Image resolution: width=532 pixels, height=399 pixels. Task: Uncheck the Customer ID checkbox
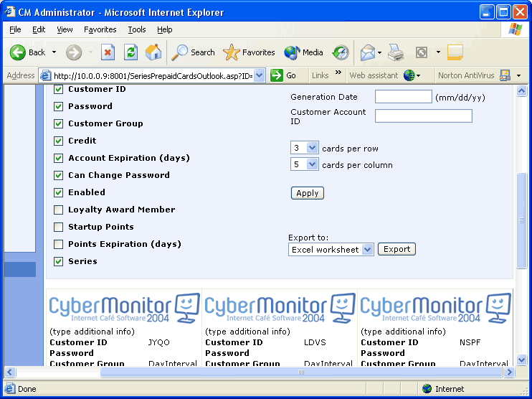[x=58, y=89]
